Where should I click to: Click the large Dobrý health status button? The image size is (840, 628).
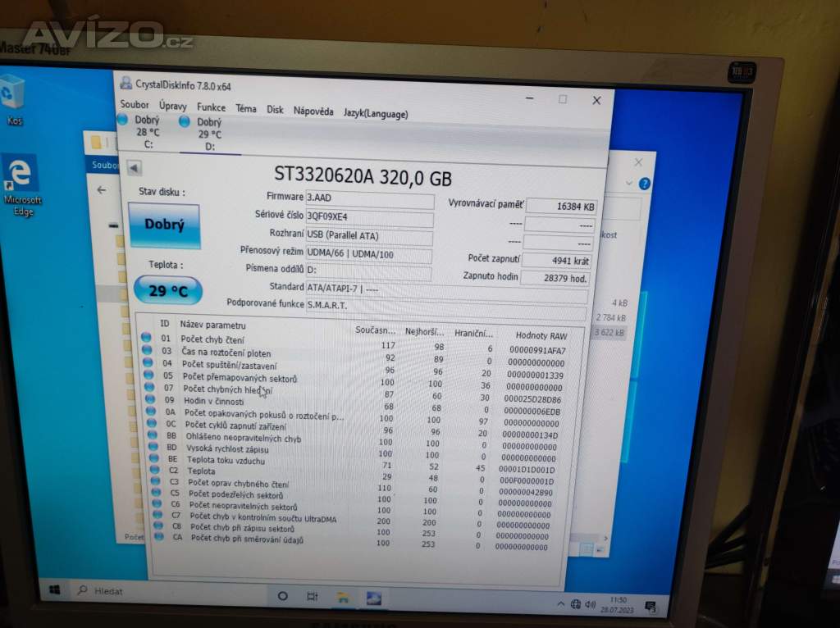(164, 225)
